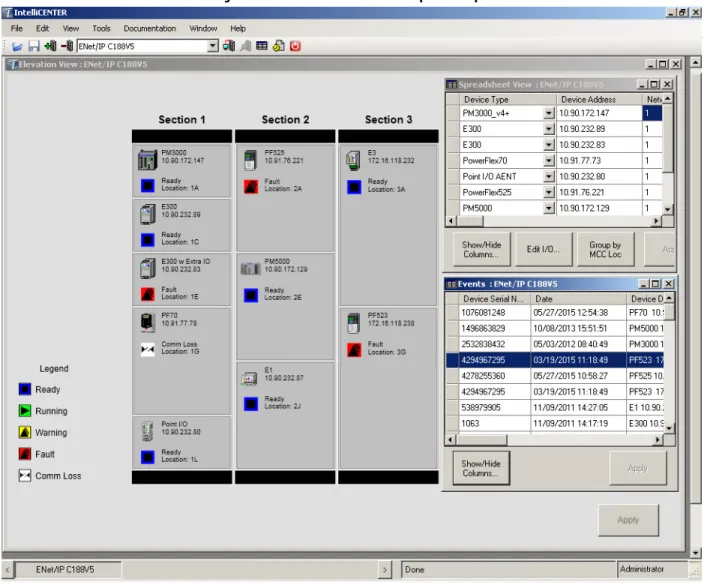Click the Device Address column header
Screen dimensions: 707x585
point(598,99)
